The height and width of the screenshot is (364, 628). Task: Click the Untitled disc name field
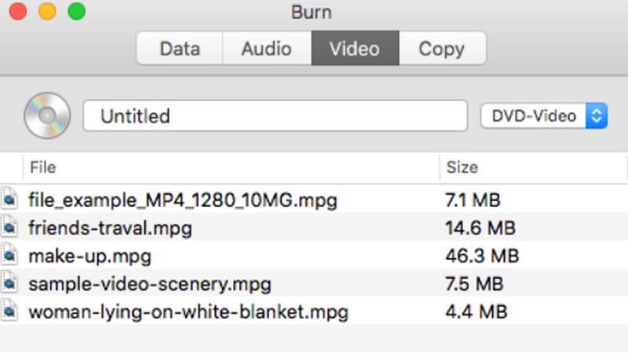coord(275,116)
